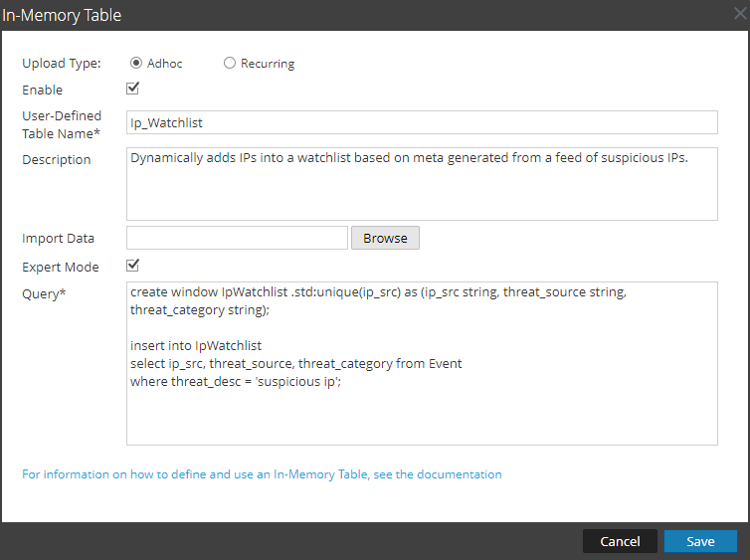Cancel the In-Memory Table dialog
This screenshot has height=560, width=750.
[620, 541]
